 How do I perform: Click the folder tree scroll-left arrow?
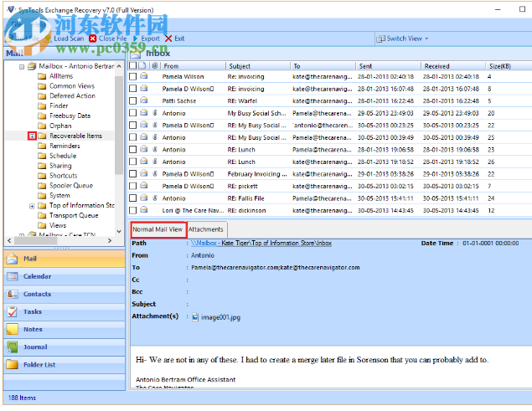(x=9, y=240)
